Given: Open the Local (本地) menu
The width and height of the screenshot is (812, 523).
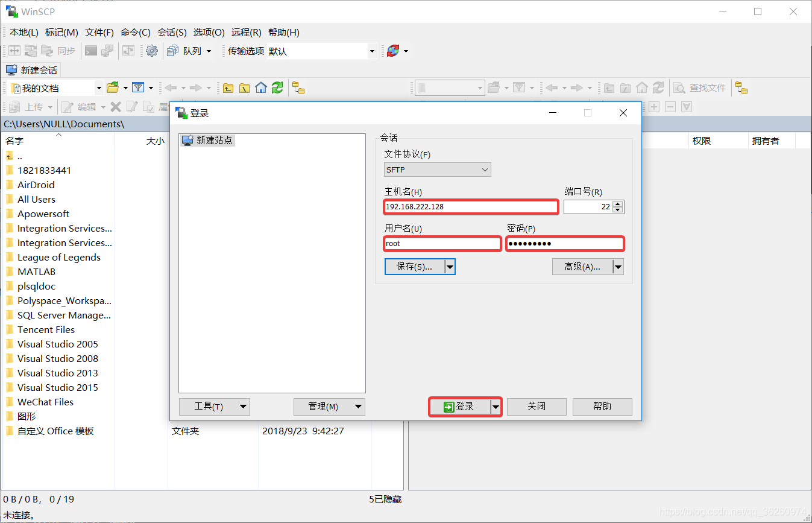Looking at the screenshot, I should click(24, 33).
